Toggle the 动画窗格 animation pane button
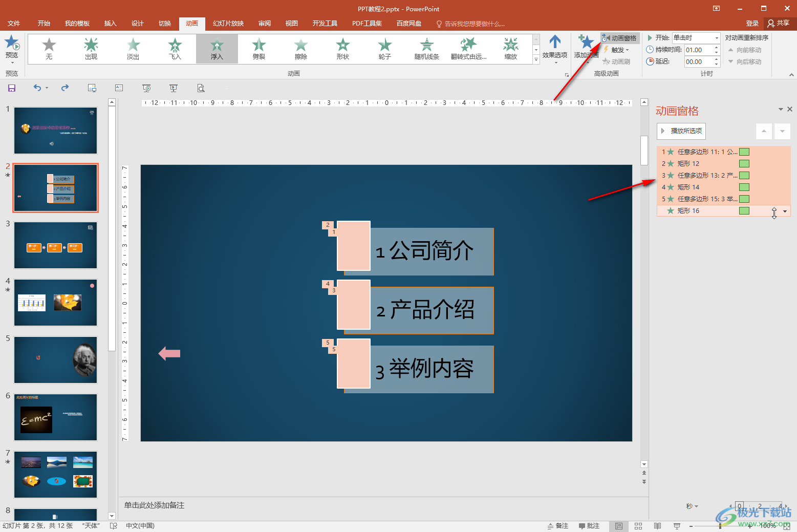Screen dimensions: 797x532 coord(619,38)
